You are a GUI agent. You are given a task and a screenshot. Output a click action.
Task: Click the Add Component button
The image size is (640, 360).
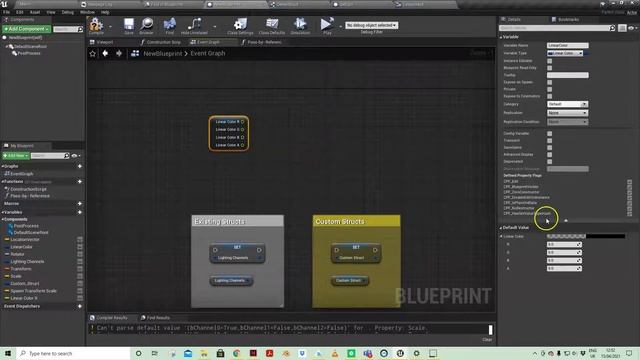(x=27, y=29)
